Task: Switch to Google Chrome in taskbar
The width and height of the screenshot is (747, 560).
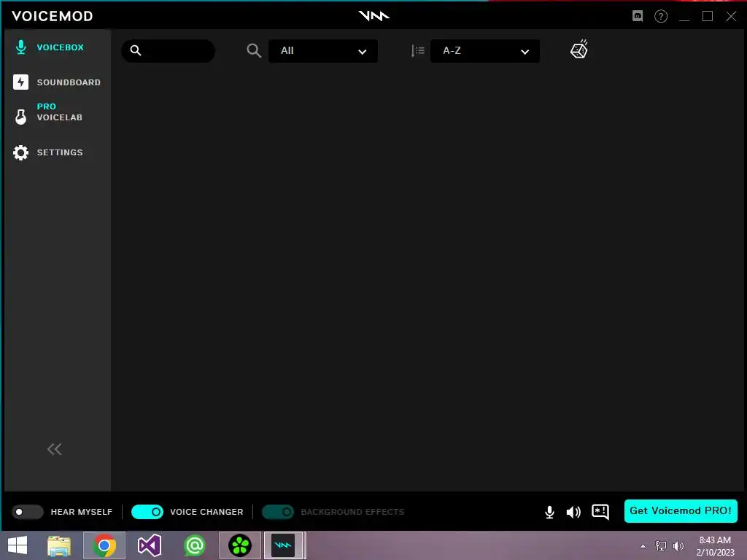Action: 104,545
